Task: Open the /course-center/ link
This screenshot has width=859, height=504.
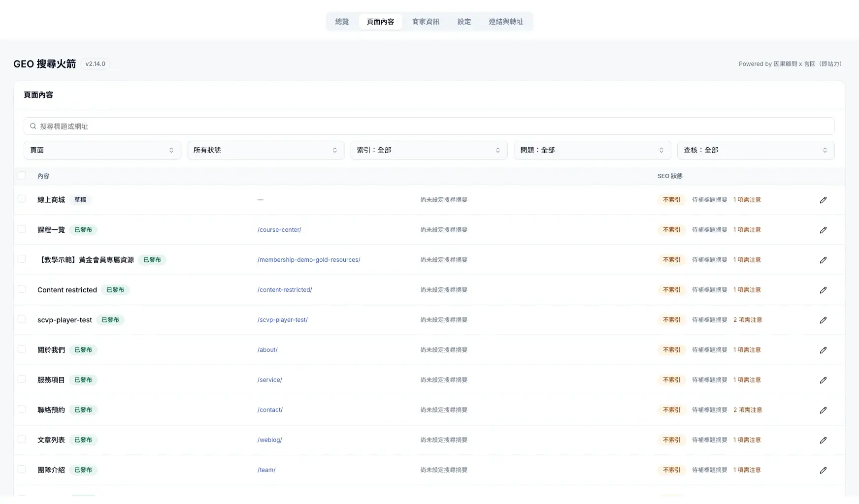Action: pyautogui.click(x=279, y=230)
